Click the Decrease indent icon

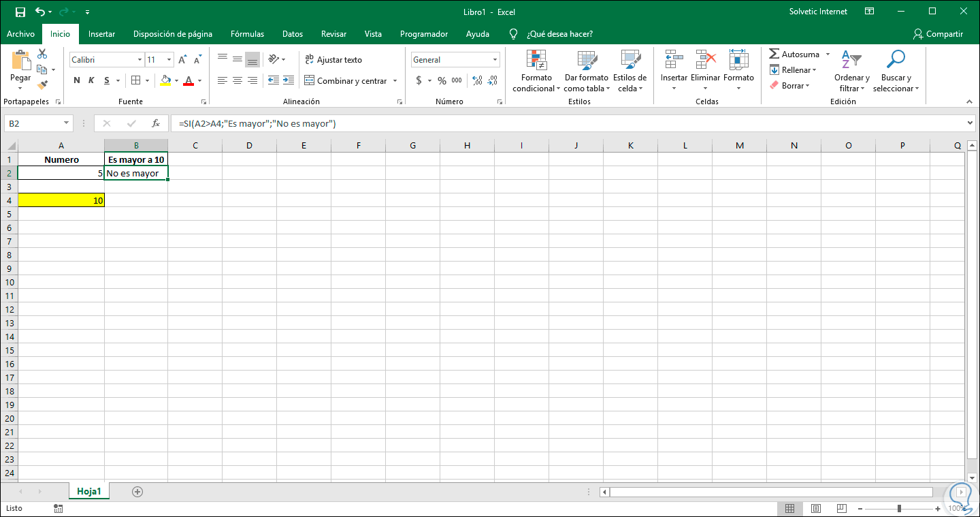pyautogui.click(x=273, y=80)
